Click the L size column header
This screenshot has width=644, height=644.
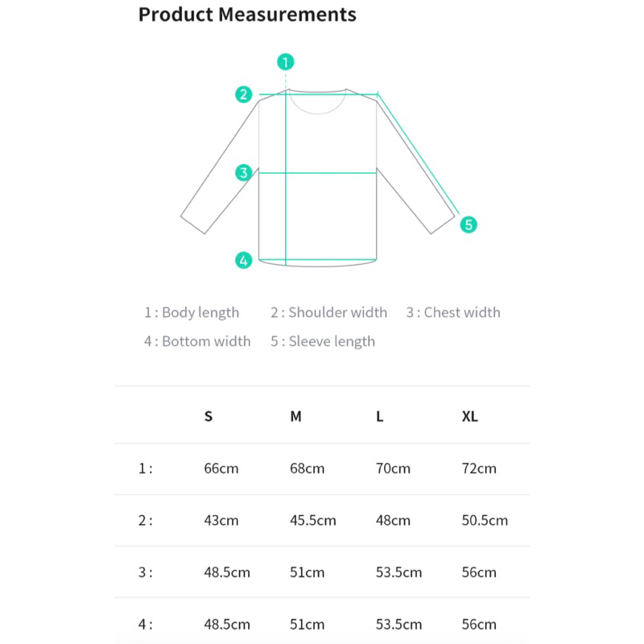coord(380,417)
